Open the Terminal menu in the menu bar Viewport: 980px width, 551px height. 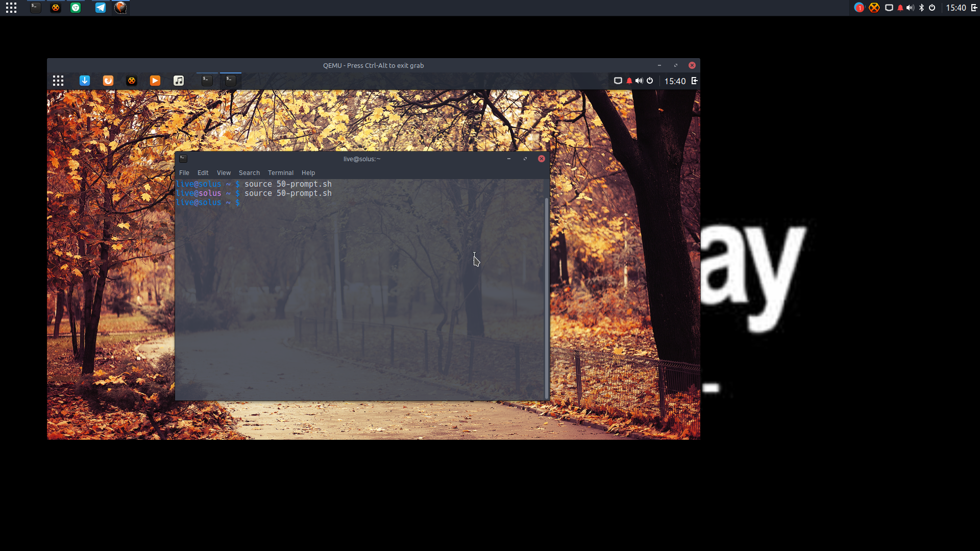coord(281,173)
